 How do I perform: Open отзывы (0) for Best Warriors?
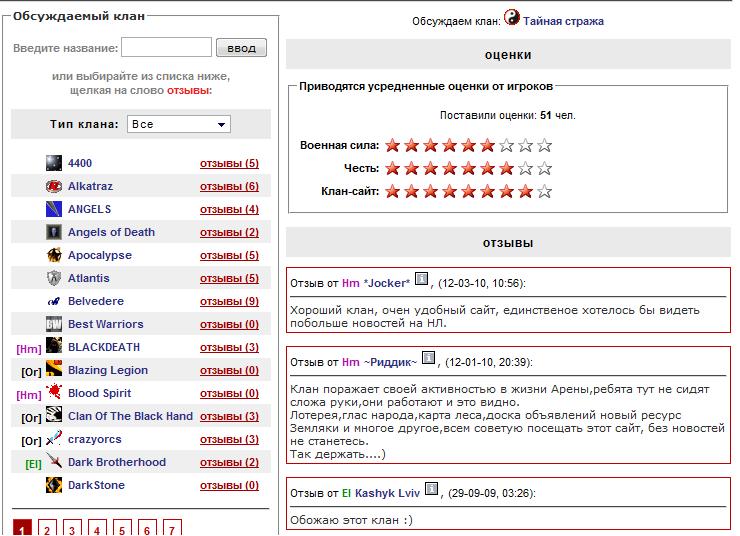tap(229, 325)
